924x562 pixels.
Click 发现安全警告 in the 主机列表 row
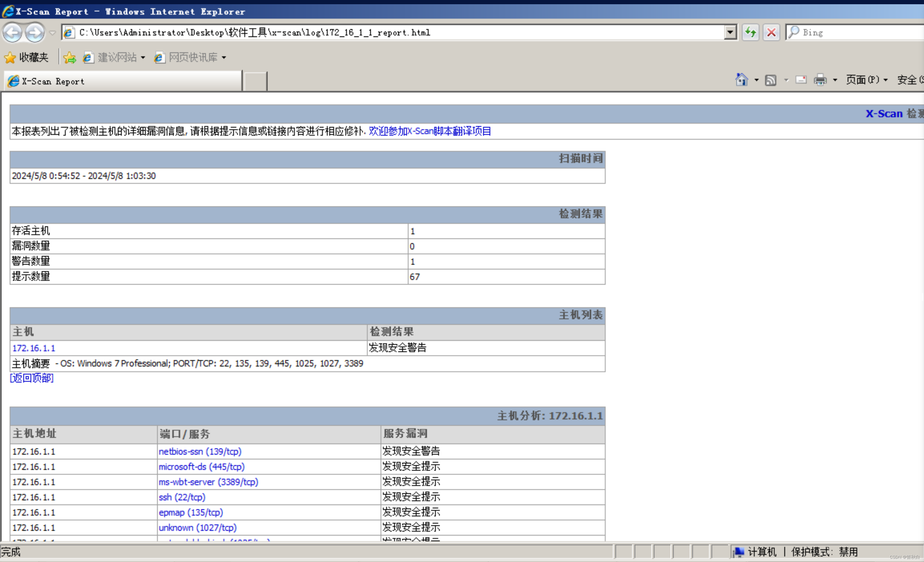point(398,348)
